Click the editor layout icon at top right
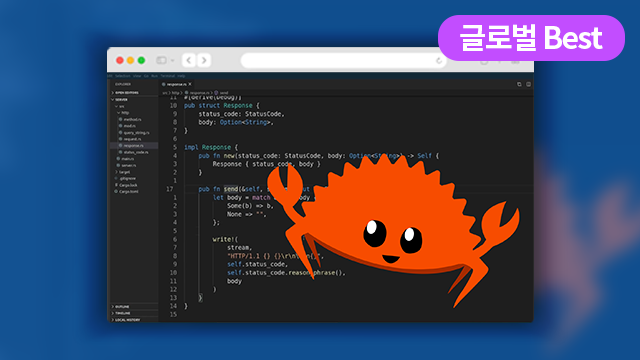The width and height of the screenshot is (640, 360). coord(528,84)
